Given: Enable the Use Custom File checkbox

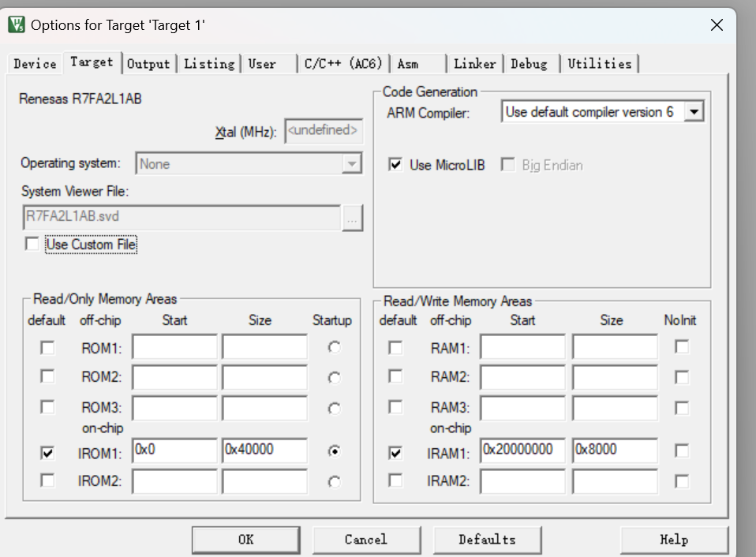Looking at the screenshot, I should click(x=32, y=244).
